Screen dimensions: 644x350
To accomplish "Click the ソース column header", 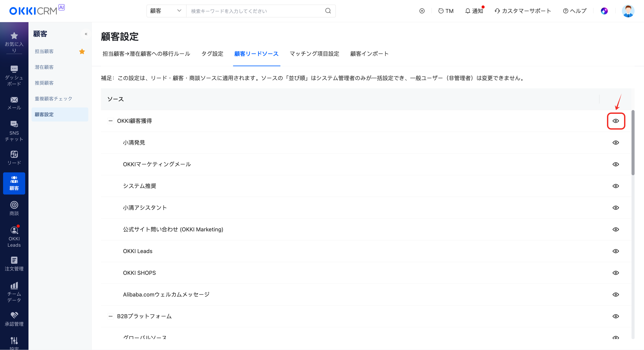I will (x=115, y=99).
